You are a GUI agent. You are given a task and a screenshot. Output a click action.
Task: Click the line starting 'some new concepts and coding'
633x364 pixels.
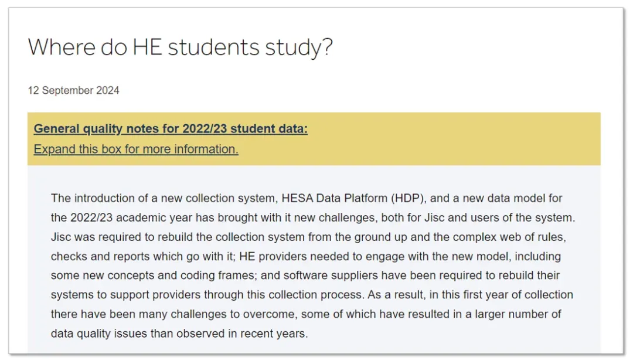(305, 275)
